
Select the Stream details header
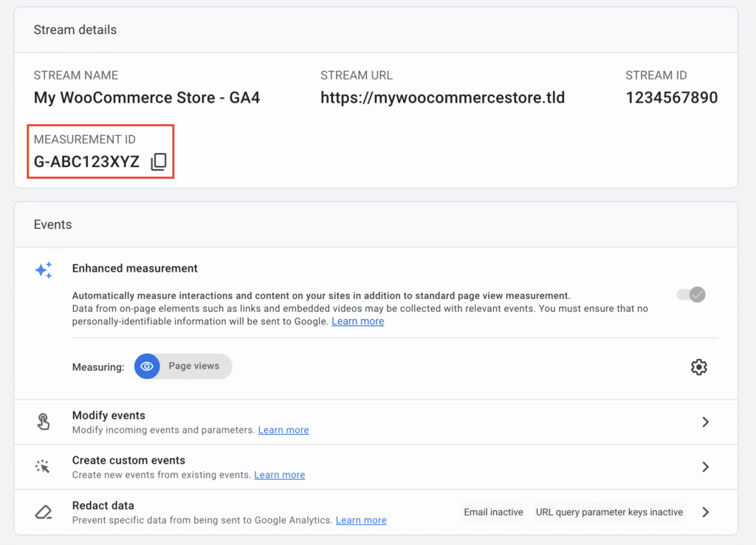[x=75, y=30]
